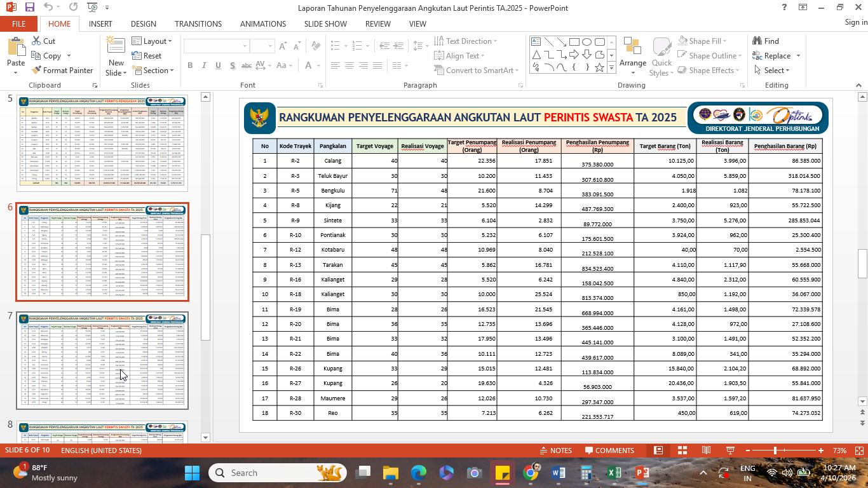The width and height of the screenshot is (868, 488).
Task: Open NOTES pane
Action: pos(555,451)
